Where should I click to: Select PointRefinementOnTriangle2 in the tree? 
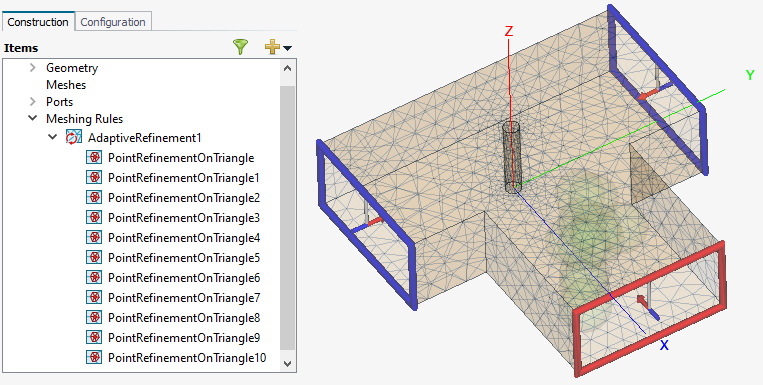pyautogui.click(x=184, y=198)
